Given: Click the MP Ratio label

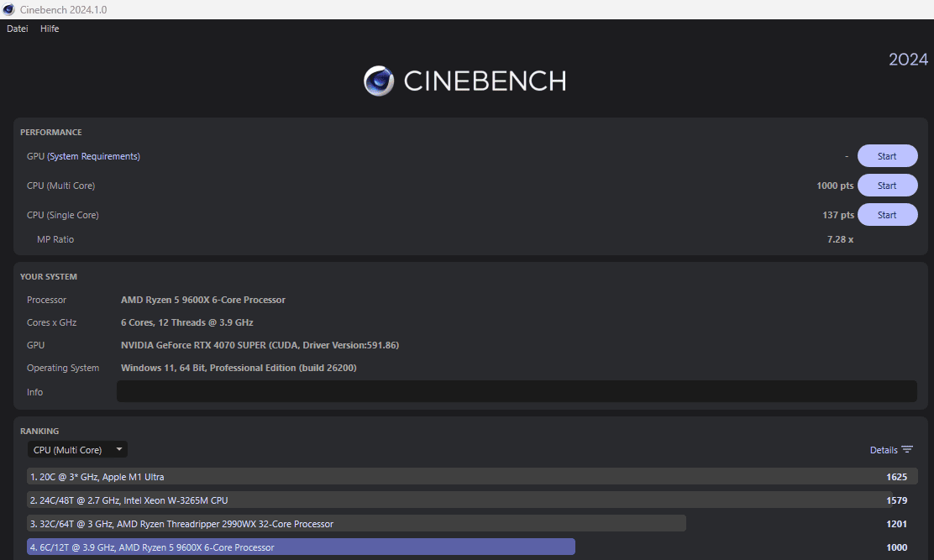Looking at the screenshot, I should pos(55,239).
